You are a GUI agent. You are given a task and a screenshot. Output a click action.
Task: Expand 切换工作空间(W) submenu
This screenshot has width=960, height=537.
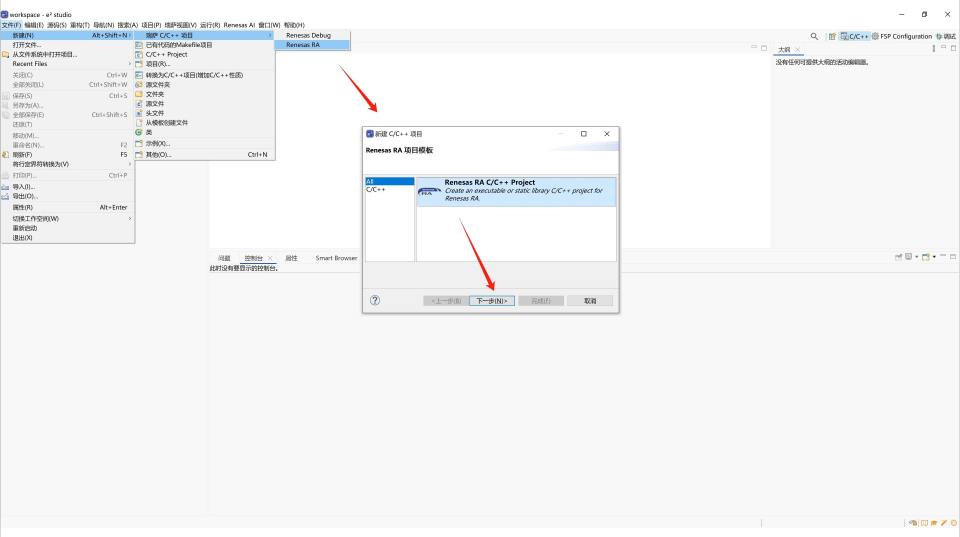[x=130, y=219]
